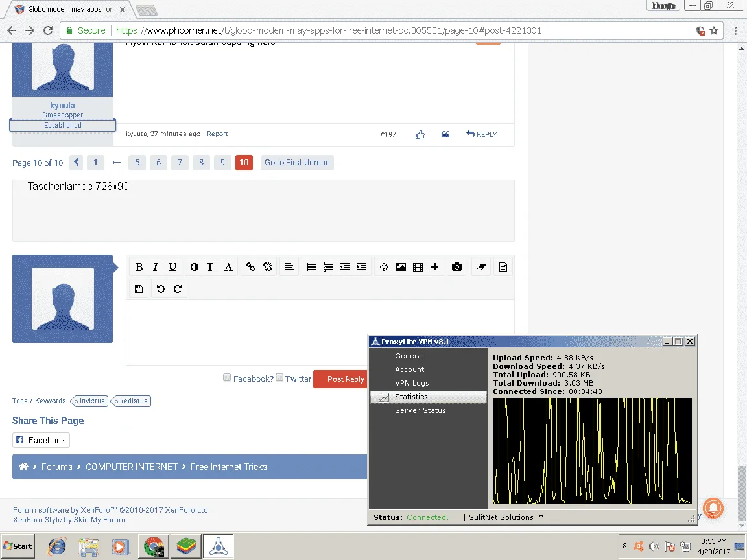Toggle bold formatting in reply editor
The height and width of the screenshot is (560, 747).
(139, 267)
